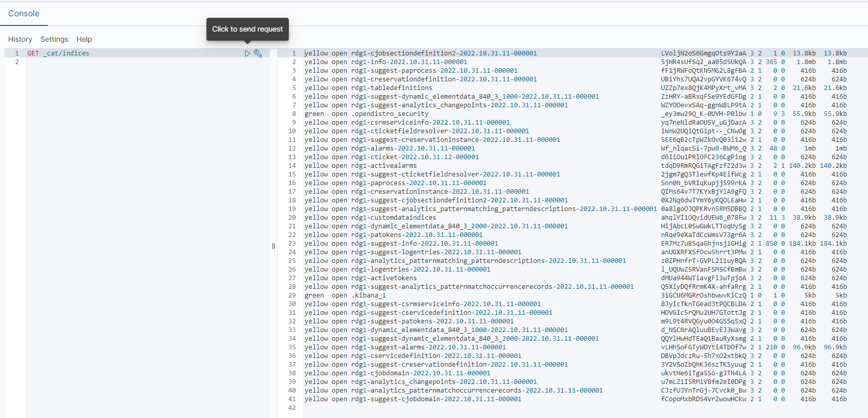Open the wrench request options menu
The width and height of the screenshot is (868, 418).
[x=258, y=53]
